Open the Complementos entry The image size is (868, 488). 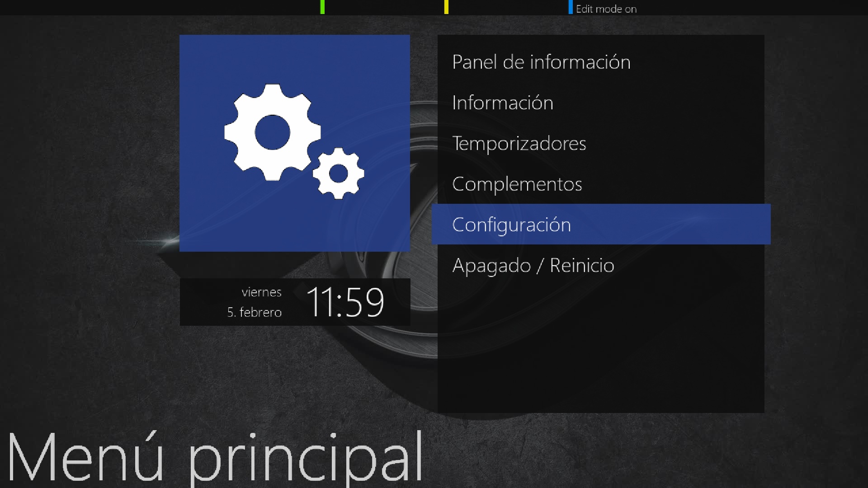tap(601, 184)
